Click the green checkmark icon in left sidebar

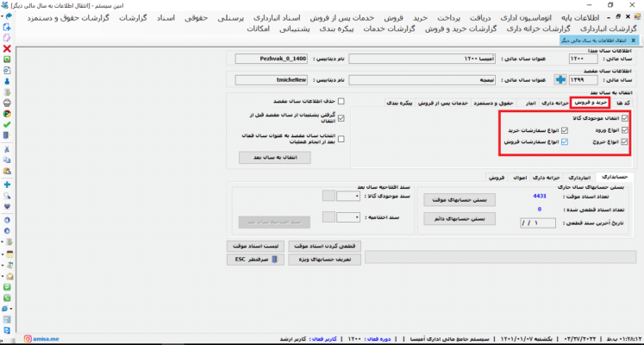[7, 123]
